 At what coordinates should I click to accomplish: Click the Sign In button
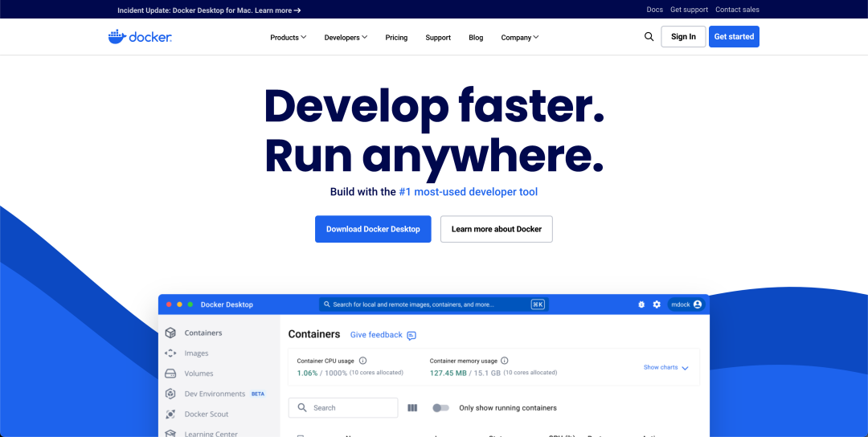pos(683,36)
